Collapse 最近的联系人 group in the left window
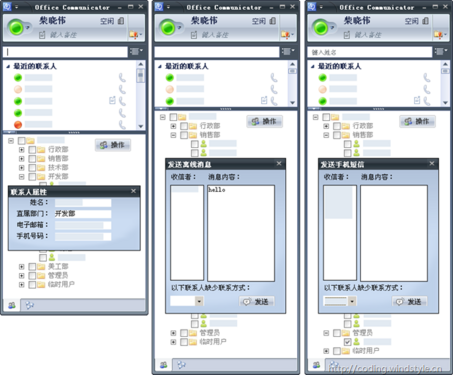Viewport: 453px width, 375px height. [x=8, y=67]
